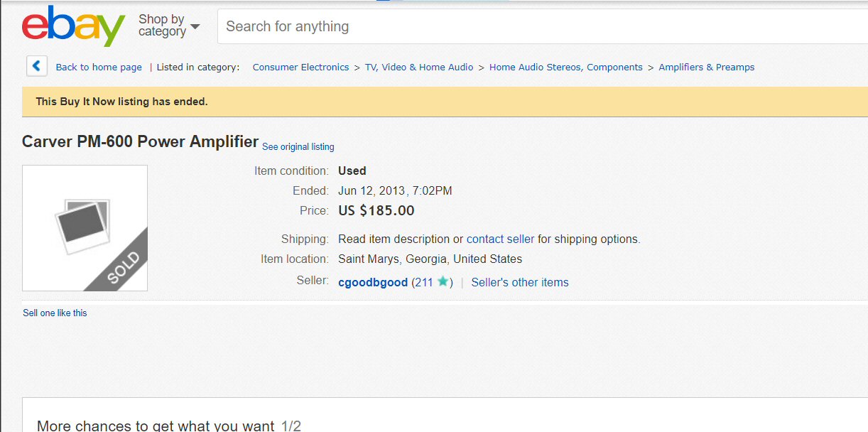Click the contact seller link
The width and height of the screenshot is (868, 432).
(x=500, y=239)
